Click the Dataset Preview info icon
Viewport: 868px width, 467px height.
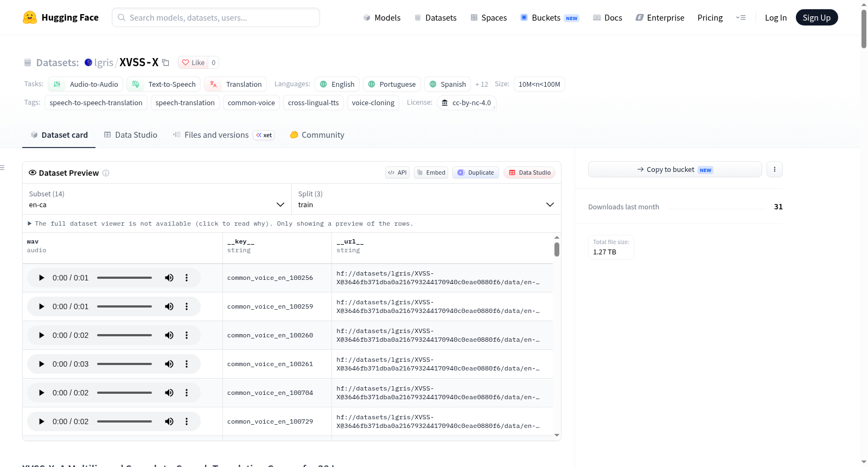pos(106,173)
